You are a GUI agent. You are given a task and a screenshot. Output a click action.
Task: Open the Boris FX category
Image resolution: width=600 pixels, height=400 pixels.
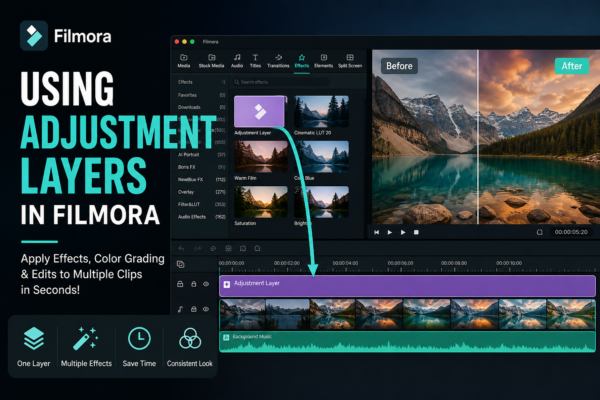pos(201,167)
